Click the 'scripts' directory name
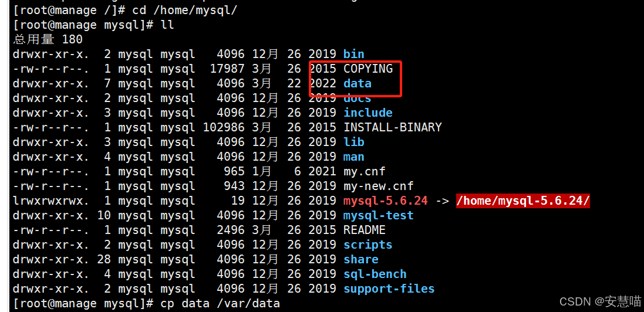The image size is (644, 312). [x=368, y=245]
